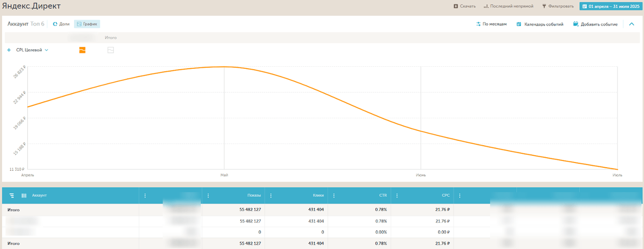
Task: Download the report via Скачать
Action: tap(464, 6)
